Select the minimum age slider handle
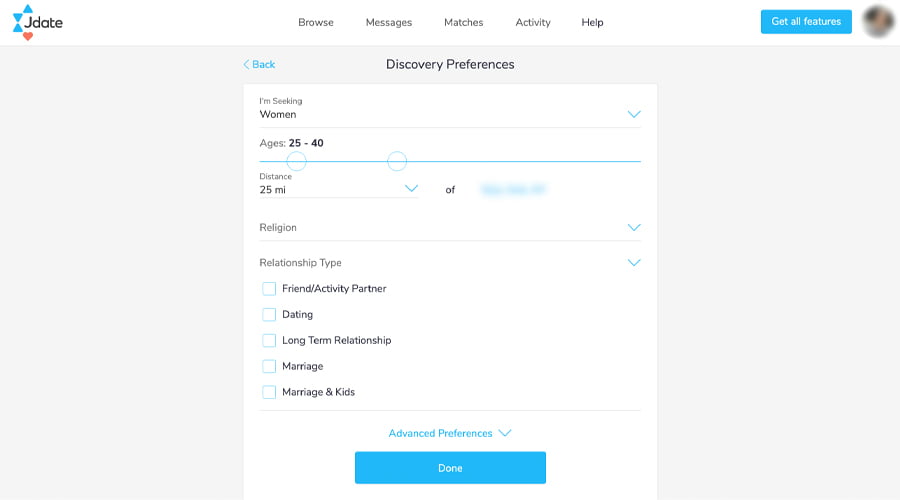 coord(296,161)
